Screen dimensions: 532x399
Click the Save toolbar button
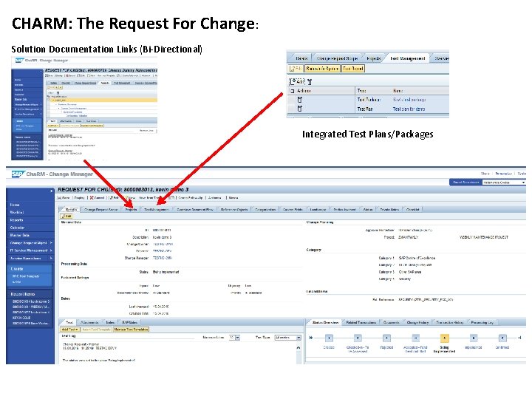point(64,197)
